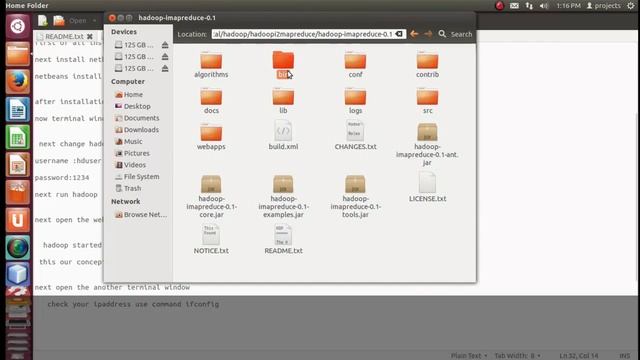
Task: Click the line 'password:1234' in gedit
Action: point(62,178)
